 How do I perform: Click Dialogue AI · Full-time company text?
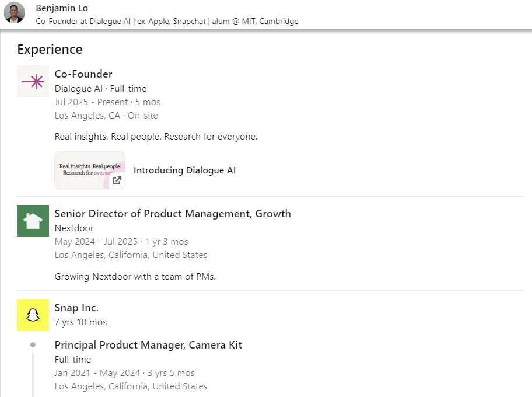coord(100,89)
